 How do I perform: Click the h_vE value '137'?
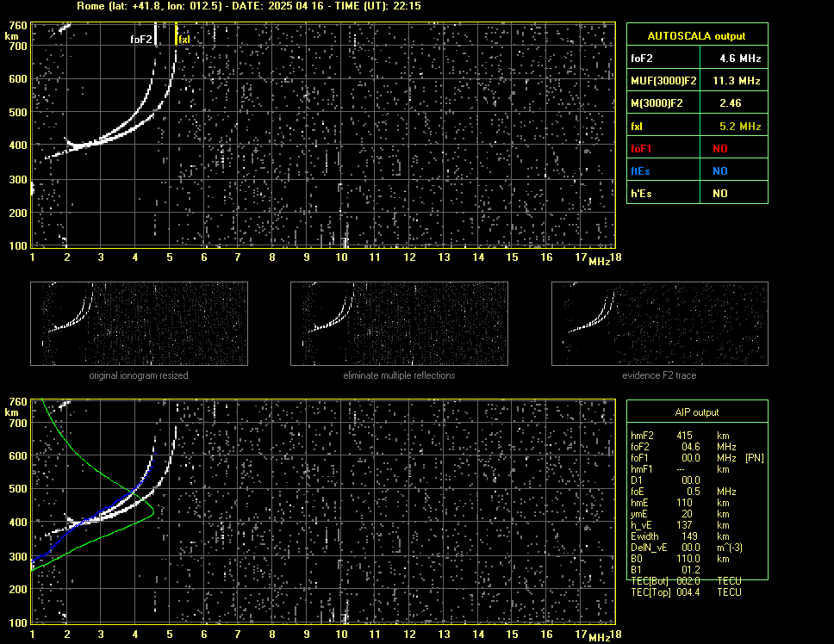(x=684, y=525)
